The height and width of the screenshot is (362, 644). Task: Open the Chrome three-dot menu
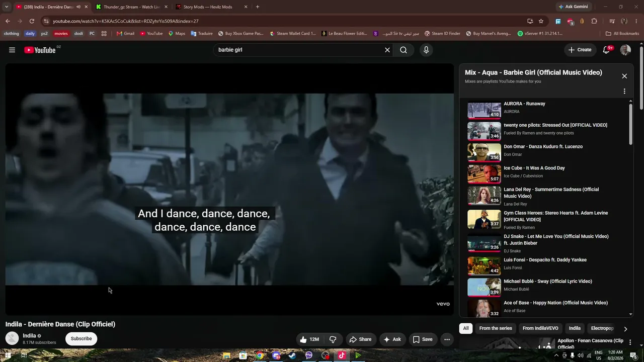pyautogui.click(x=636, y=21)
